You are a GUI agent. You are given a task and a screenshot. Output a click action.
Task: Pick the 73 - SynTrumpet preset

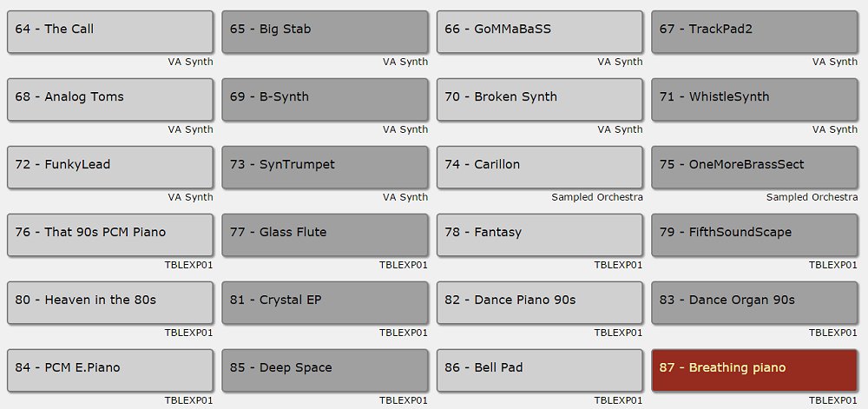coord(325,167)
